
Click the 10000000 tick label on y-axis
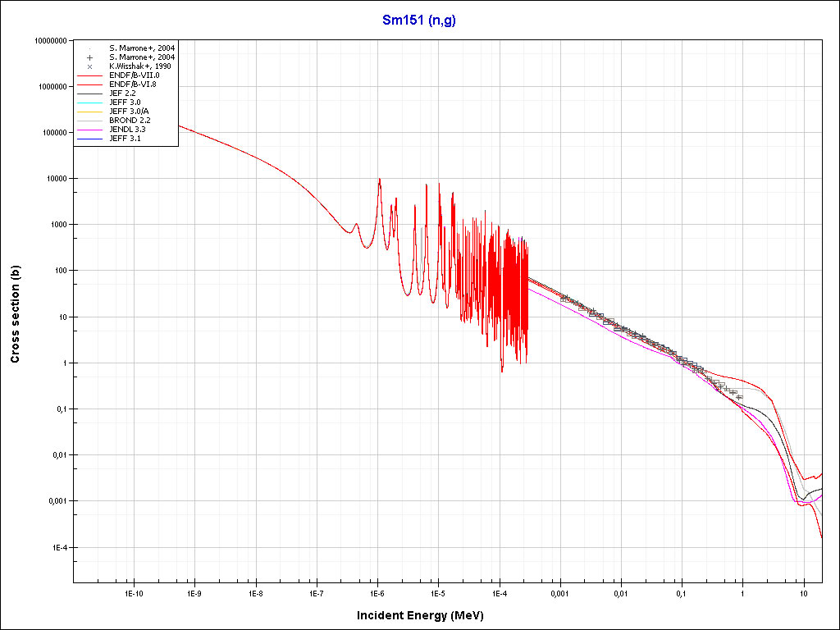(x=50, y=40)
